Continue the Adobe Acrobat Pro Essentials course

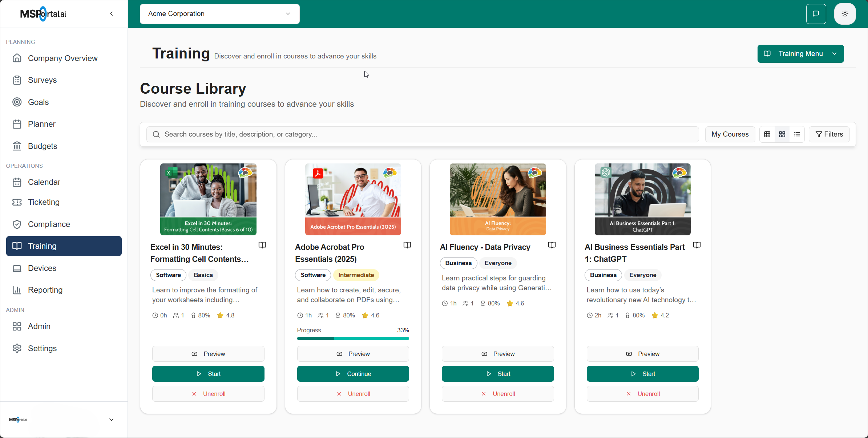click(353, 374)
